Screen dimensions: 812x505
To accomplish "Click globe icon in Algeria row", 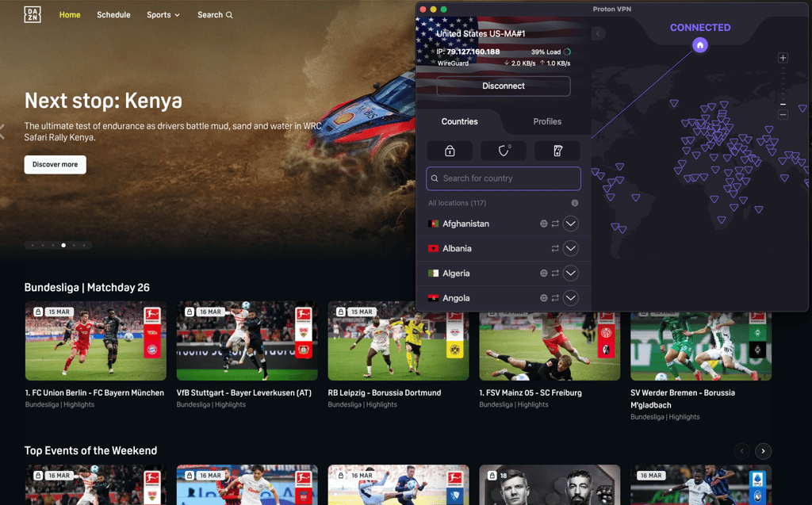I will click(x=543, y=273).
